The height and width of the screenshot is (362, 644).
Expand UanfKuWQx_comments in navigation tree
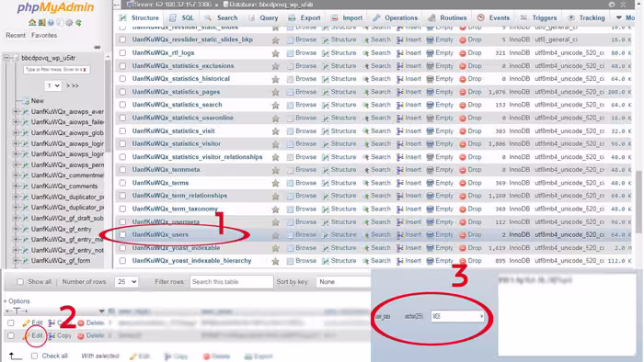point(16,187)
